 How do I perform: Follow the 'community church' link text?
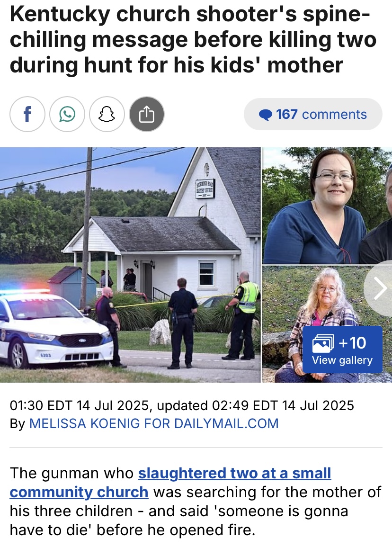pyautogui.click(x=79, y=492)
